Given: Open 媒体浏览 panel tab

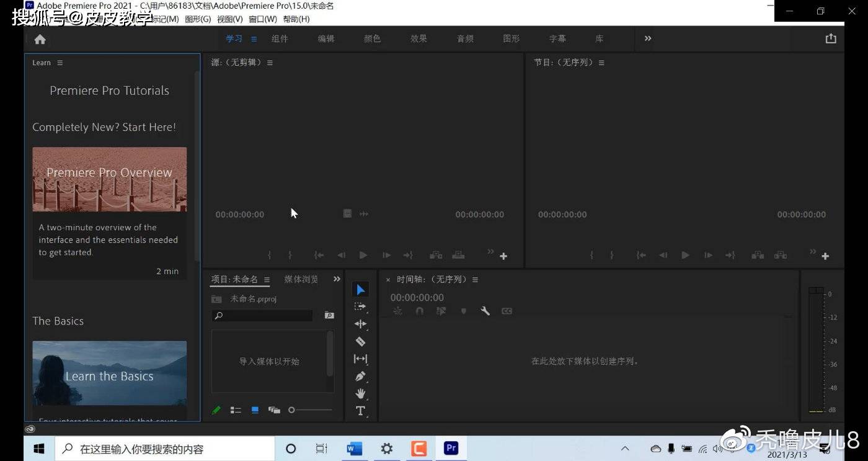Looking at the screenshot, I should [301, 280].
